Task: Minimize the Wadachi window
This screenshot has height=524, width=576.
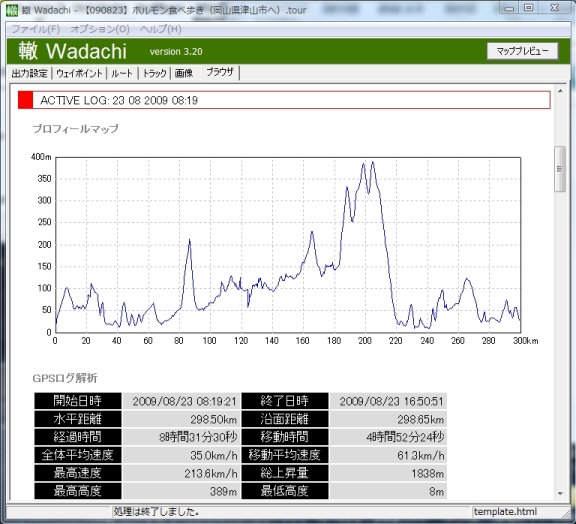Action: click(509, 8)
